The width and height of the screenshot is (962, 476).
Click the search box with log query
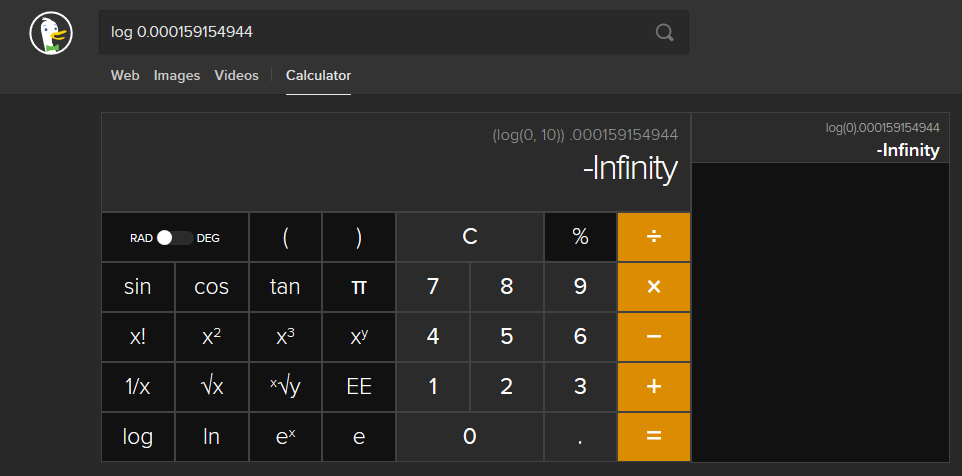tap(394, 32)
